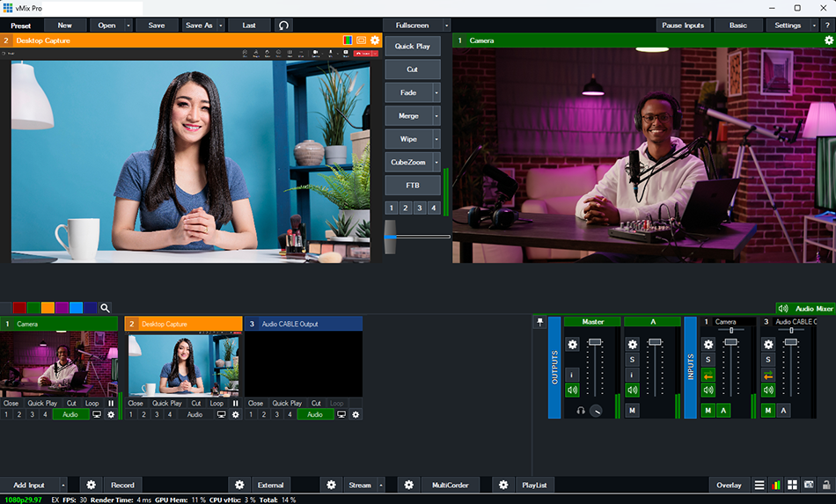Open Camera input settings gear in input tile
This screenshot has height=504, width=836.
111,414
